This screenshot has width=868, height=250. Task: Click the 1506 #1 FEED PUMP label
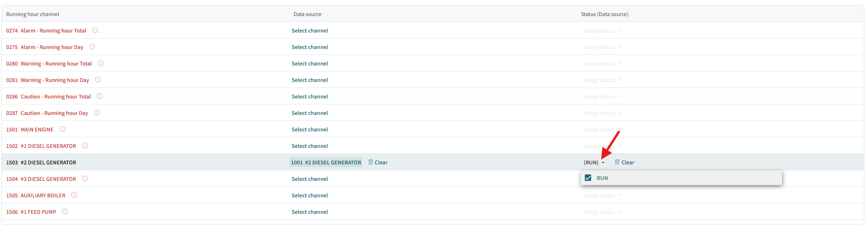click(31, 212)
